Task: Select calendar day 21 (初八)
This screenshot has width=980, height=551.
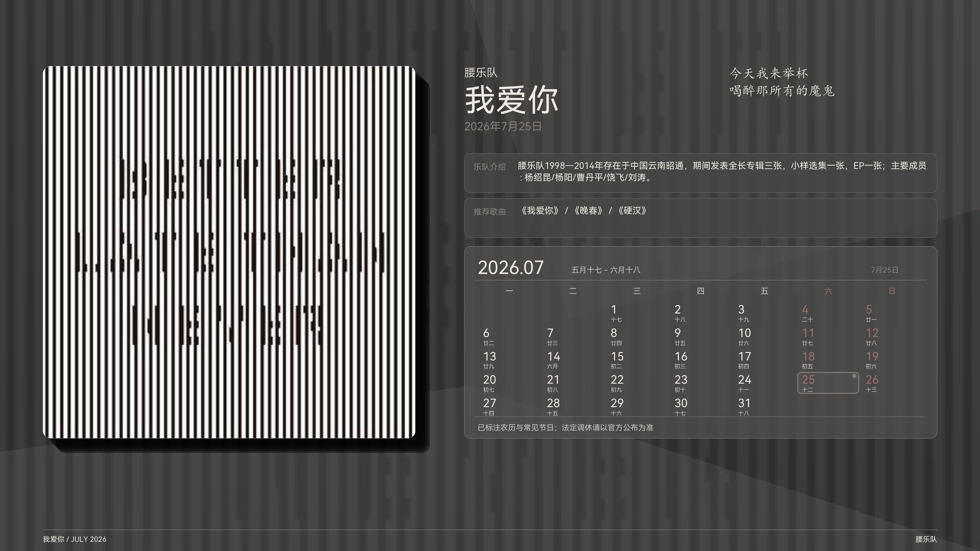Action: [553, 383]
